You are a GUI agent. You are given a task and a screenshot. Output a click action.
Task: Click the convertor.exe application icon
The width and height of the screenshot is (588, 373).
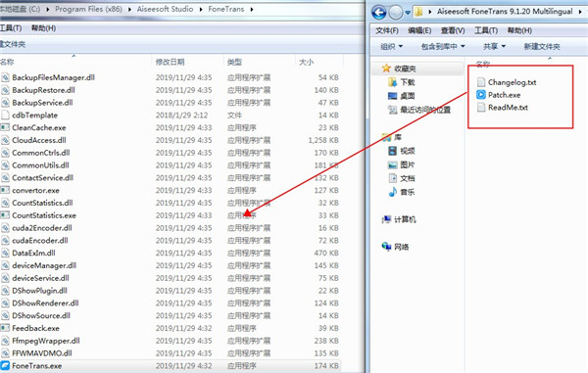pyautogui.click(x=5, y=190)
